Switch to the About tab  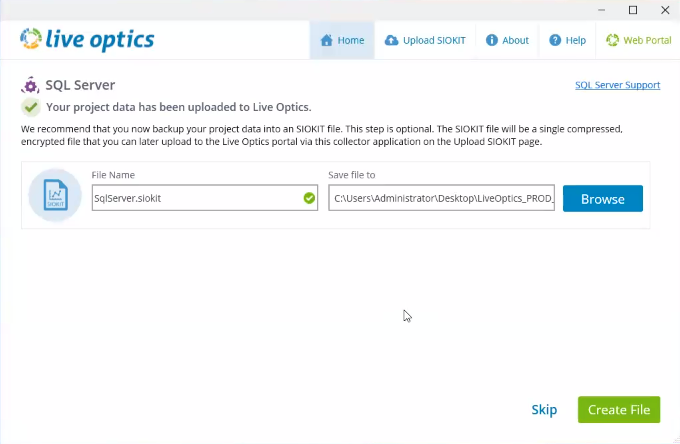pyautogui.click(x=507, y=41)
